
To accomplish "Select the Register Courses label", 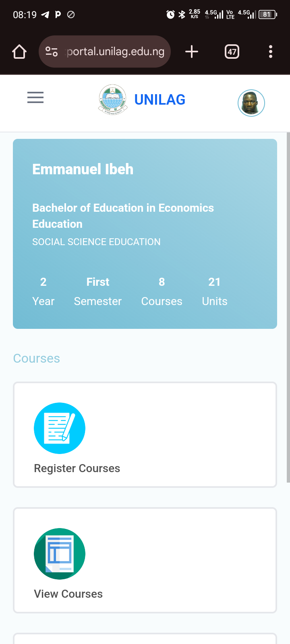I will click(x=77, y=469).
